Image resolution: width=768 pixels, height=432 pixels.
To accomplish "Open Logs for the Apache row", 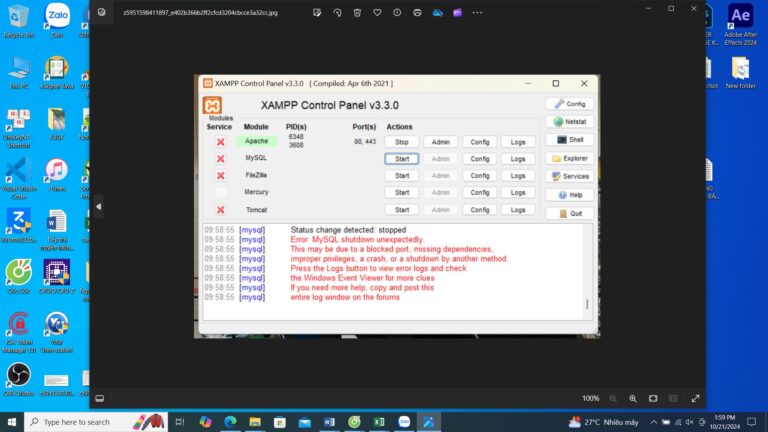I will click(x=518, y=142).
